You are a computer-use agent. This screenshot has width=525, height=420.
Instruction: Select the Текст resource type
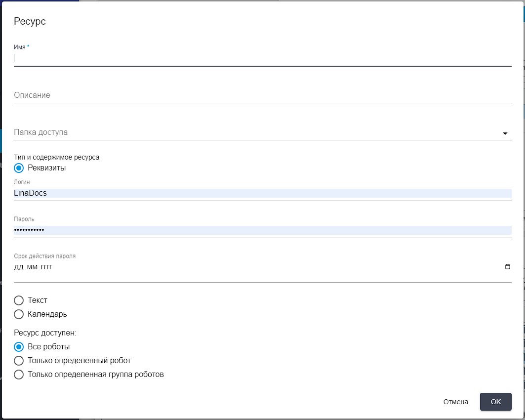pyautogui.click(x=19, y=300)
